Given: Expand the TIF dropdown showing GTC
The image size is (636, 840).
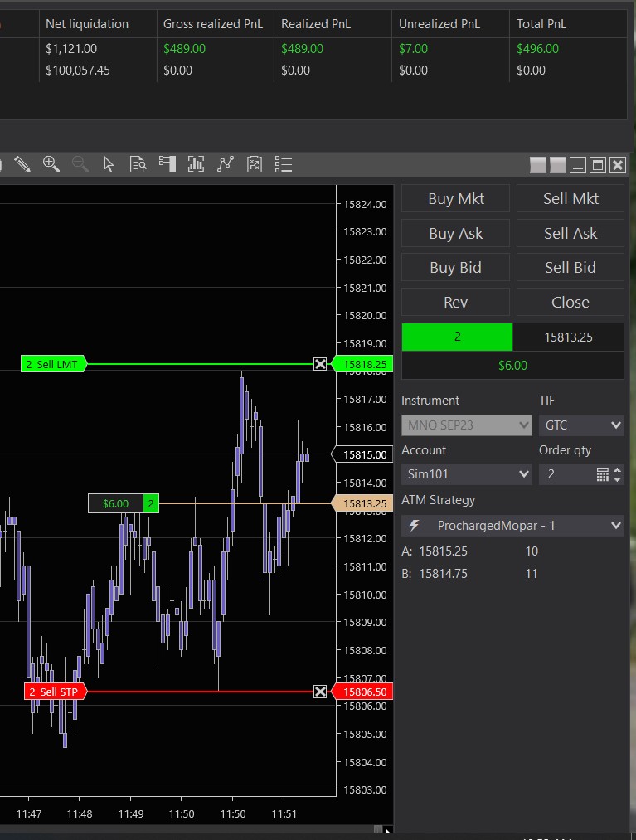Looking at the screenshot, I should click(580, 425).
